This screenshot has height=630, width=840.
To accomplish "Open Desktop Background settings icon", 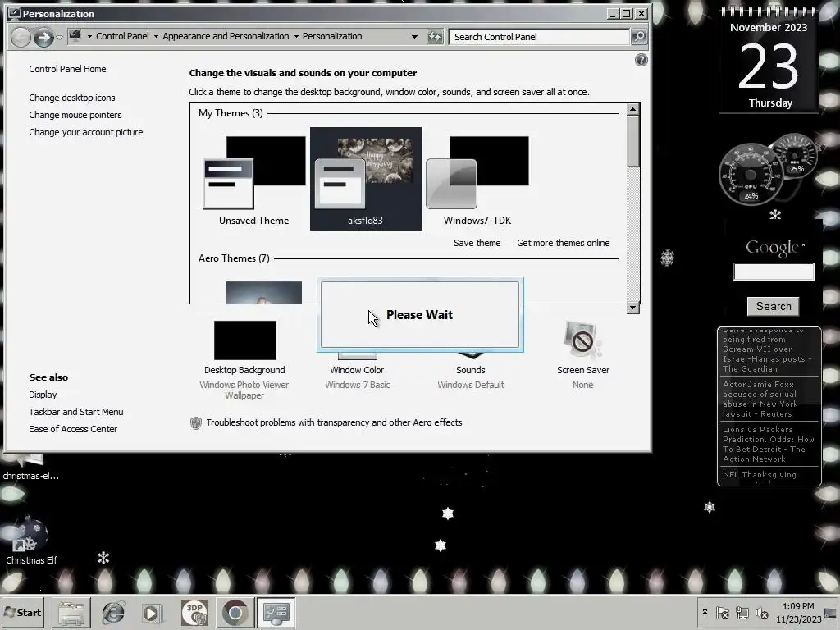I will 244,340.
